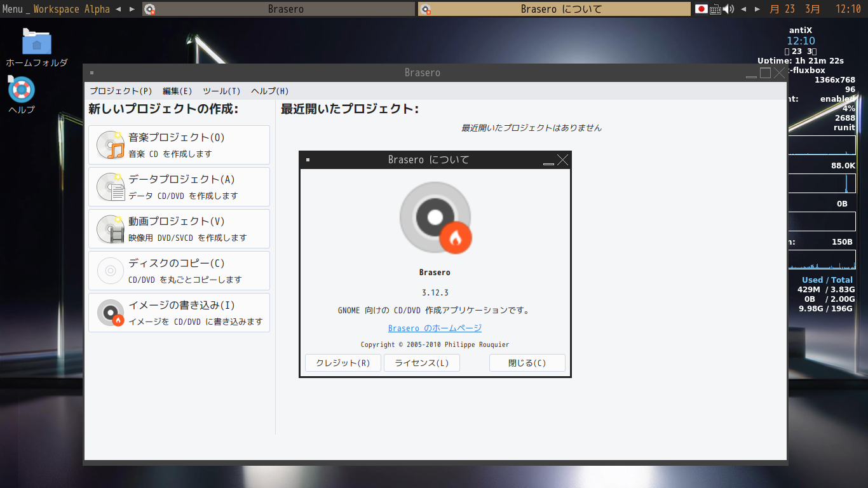Viewport: 868px width, 488px height.
Task: Click the 12:10 clock in the top panel
Action: (848, 9)
